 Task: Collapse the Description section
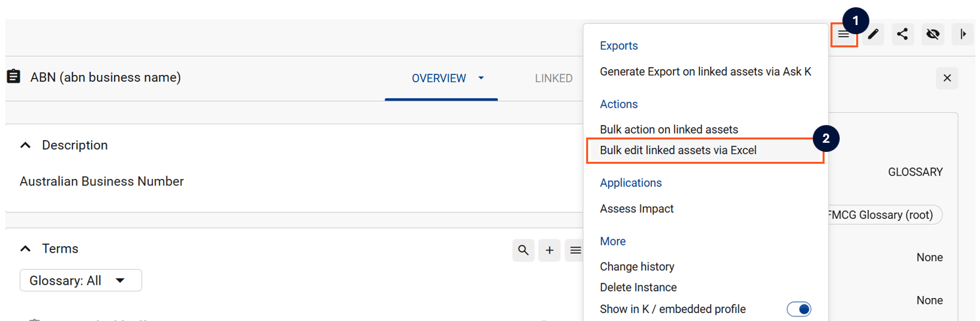(x=26, y=145)
